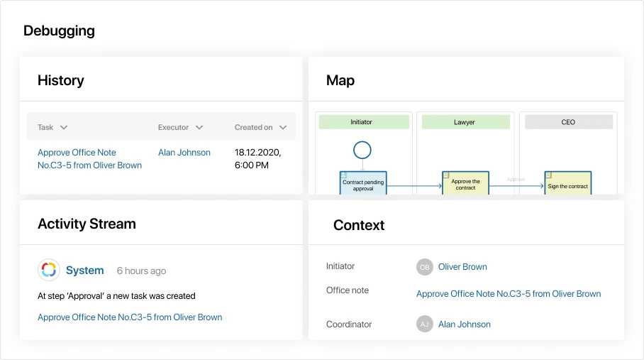This screenshot has width=644, height=360.
Task: Click the CEO swimlane header
Action: coord(568,122)
